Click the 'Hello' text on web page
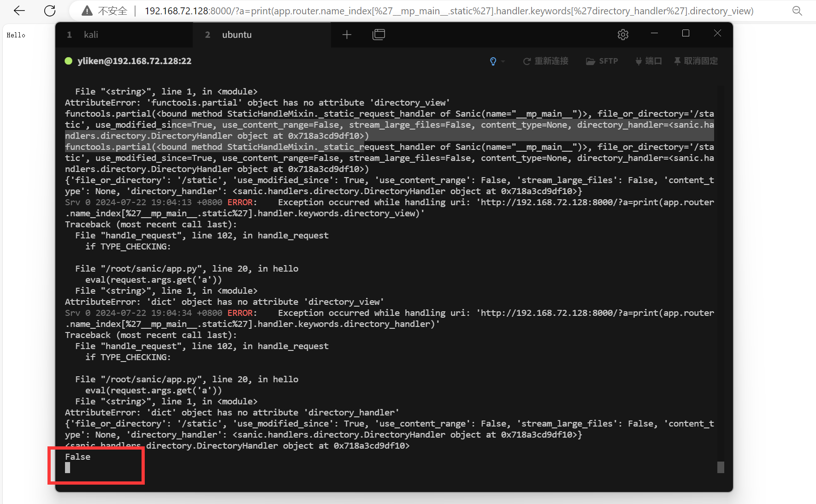The height and width of the screenshot is (504, 816). point(16,35)
